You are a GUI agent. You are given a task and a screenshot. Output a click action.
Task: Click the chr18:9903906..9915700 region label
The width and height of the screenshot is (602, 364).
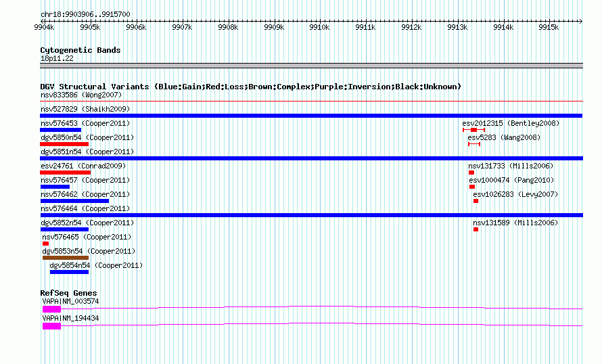[x=85, y=14]
